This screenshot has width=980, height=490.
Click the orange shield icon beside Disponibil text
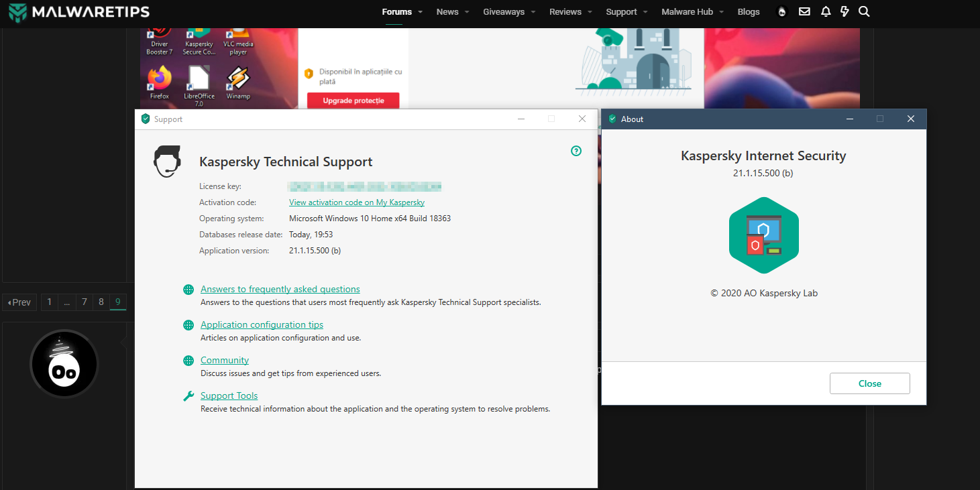[309, 74]
